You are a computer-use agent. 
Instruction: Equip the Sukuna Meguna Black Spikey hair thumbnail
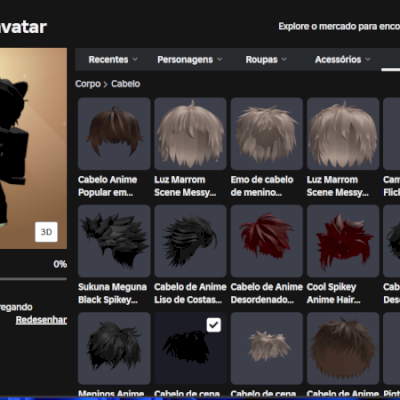pos(114,241)
